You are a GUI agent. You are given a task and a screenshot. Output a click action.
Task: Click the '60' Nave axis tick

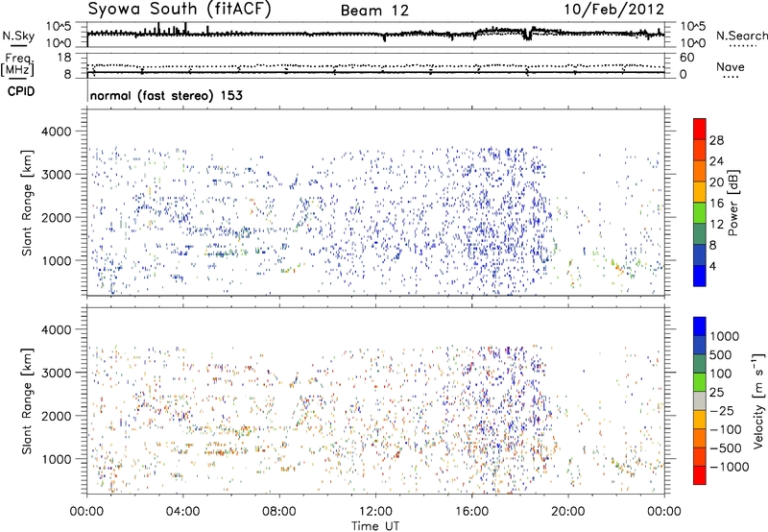(686, 58)
